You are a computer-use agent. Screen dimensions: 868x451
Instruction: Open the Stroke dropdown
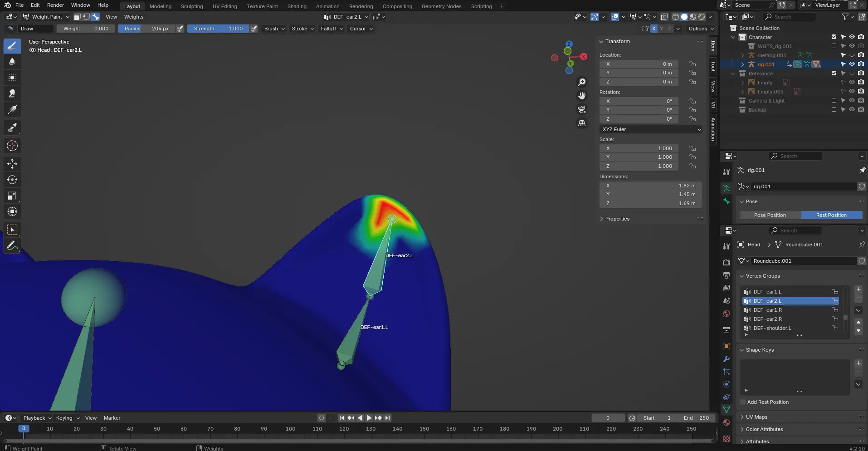coord(302,29)
